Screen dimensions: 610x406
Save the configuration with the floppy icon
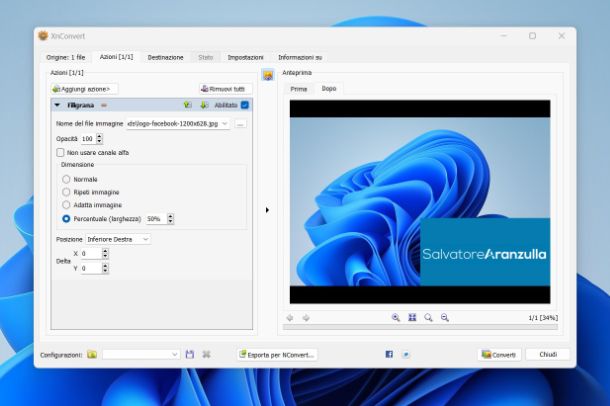point(190,354)
